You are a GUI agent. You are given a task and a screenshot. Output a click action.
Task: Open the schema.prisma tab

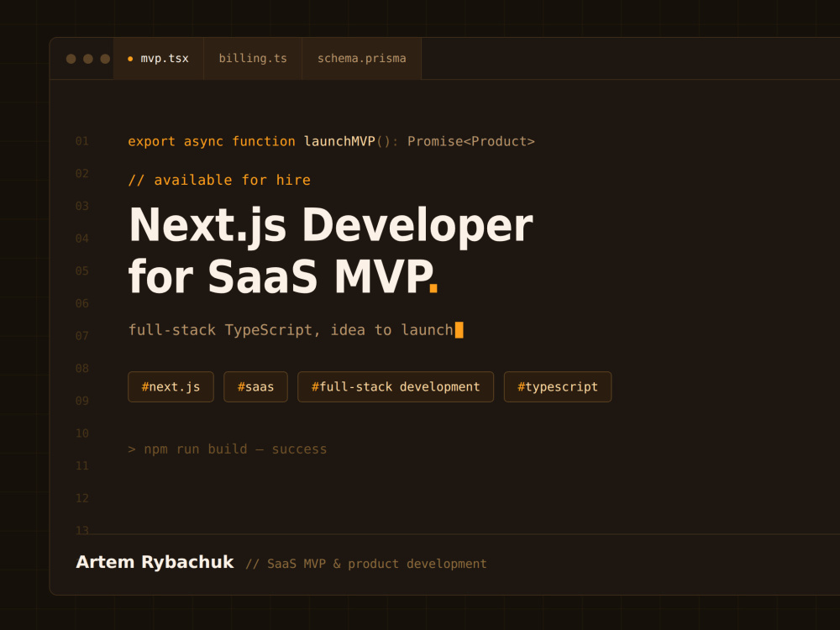pos(361,59)
